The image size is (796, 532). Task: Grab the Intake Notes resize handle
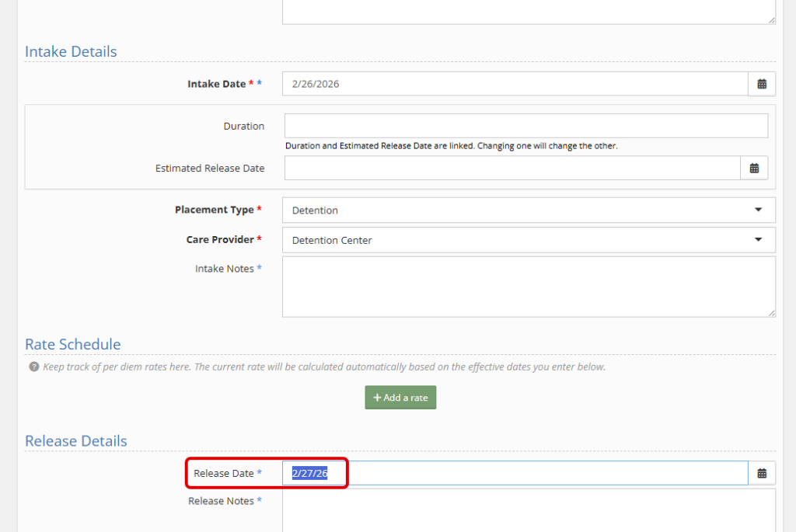pos(771,313)
